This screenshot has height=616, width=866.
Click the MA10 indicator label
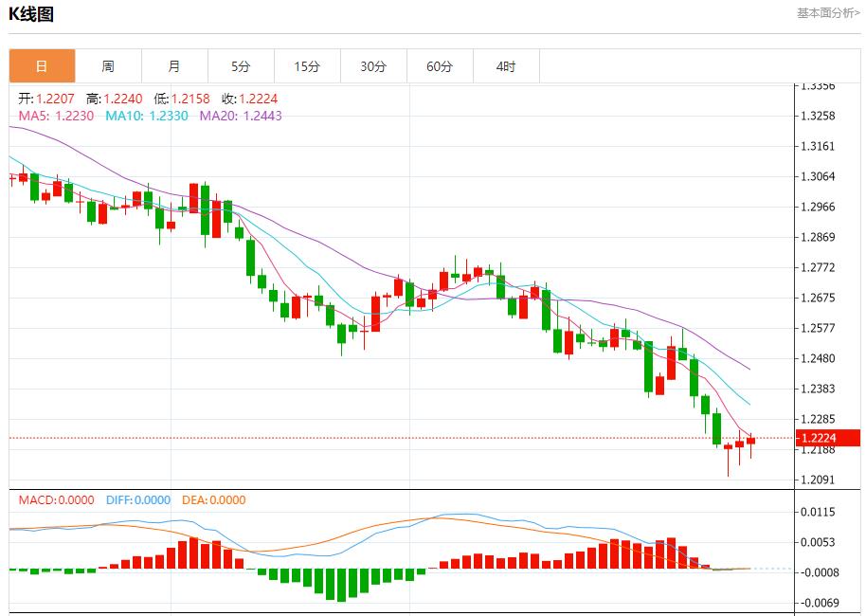tap(146, 116)
